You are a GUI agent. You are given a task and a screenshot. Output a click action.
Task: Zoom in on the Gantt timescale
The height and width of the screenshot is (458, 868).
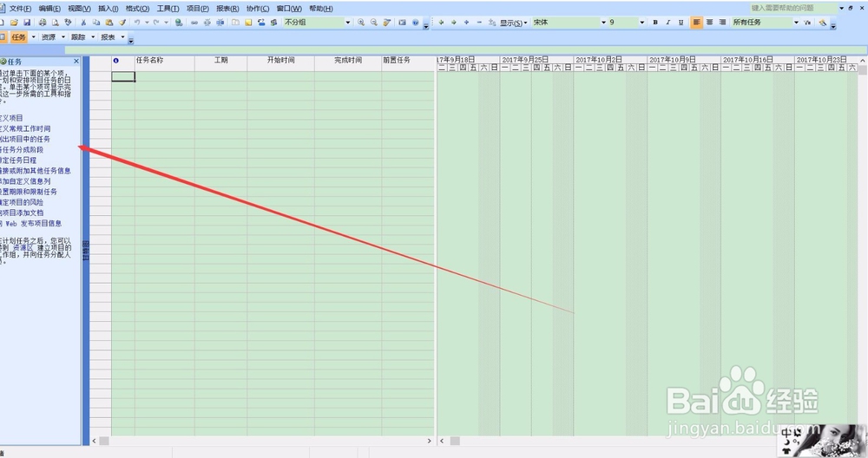pyautogui.click(x=361, y=23)
